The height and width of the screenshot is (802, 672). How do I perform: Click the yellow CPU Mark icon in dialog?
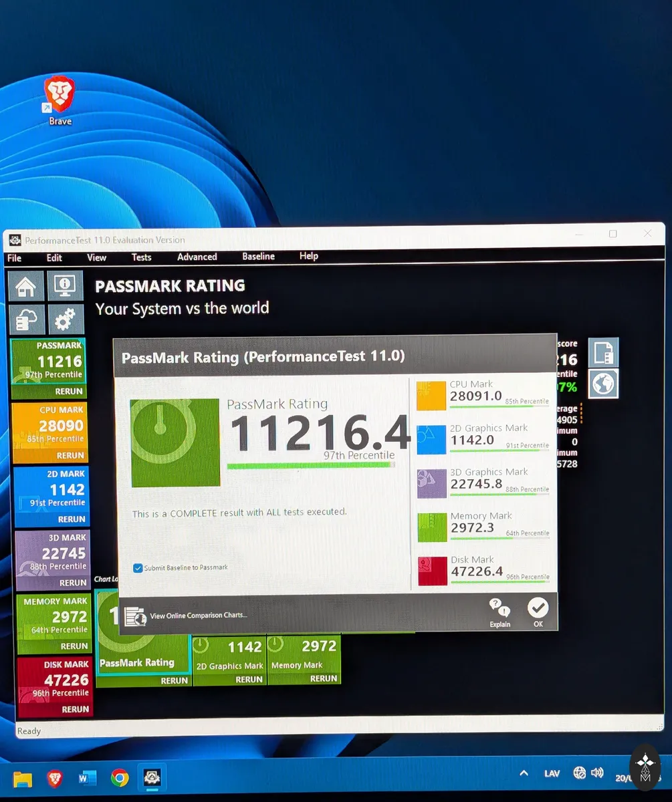(x=431, y=396)
